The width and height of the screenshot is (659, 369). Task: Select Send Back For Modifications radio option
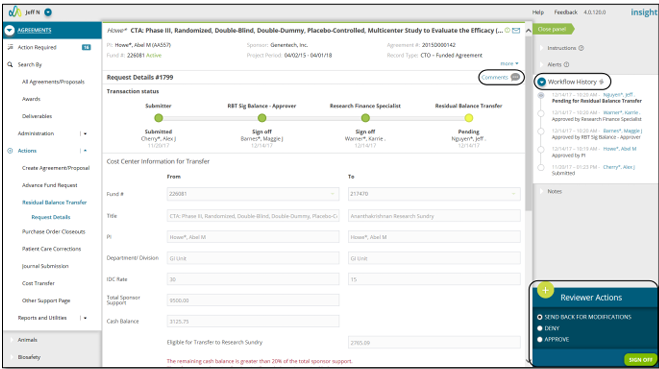click(540, 317)
